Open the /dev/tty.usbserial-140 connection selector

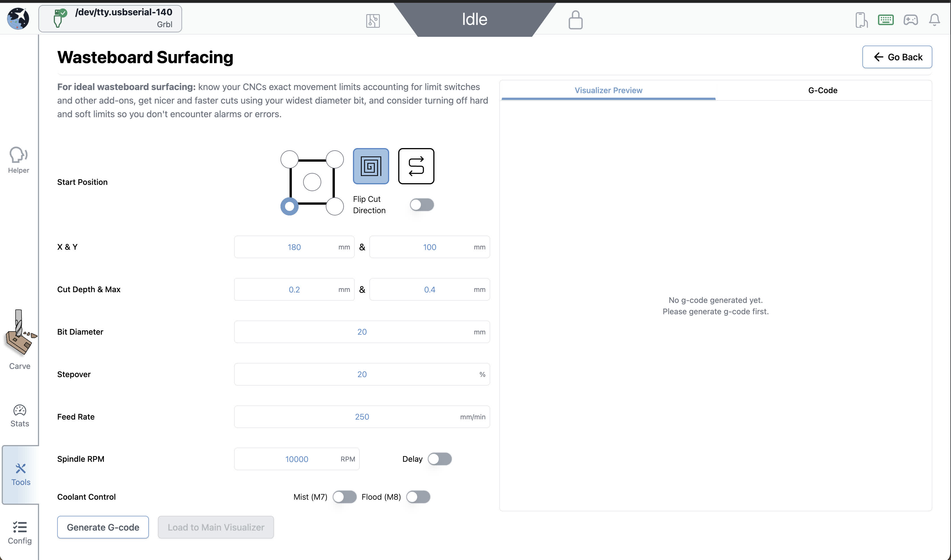[x=110, y=18]
